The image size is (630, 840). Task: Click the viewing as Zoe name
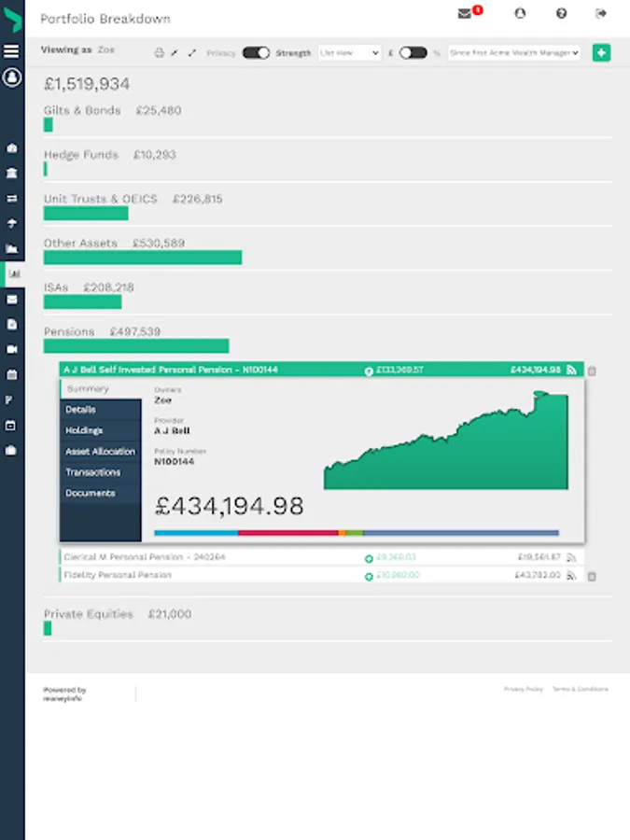click(x=106, y=49)
